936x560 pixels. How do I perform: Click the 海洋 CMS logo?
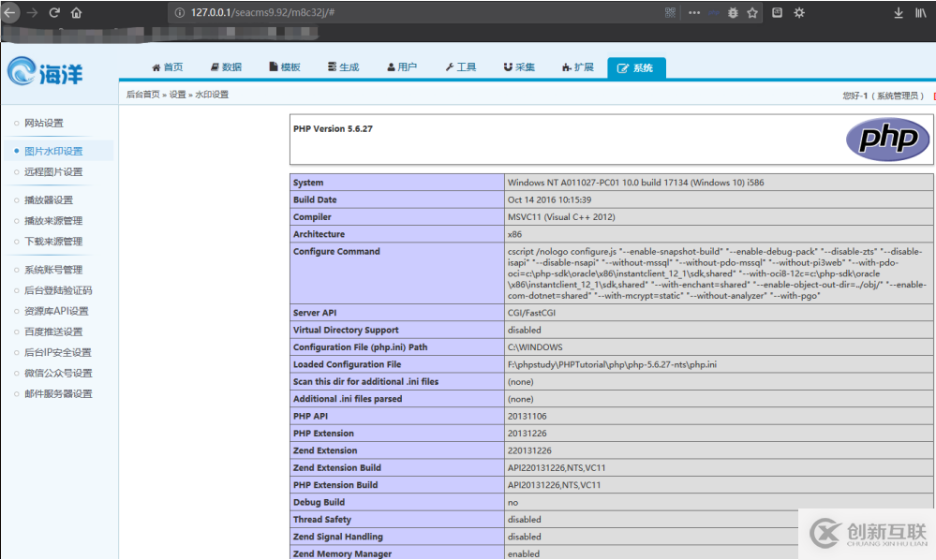click(x=45, y=72)
